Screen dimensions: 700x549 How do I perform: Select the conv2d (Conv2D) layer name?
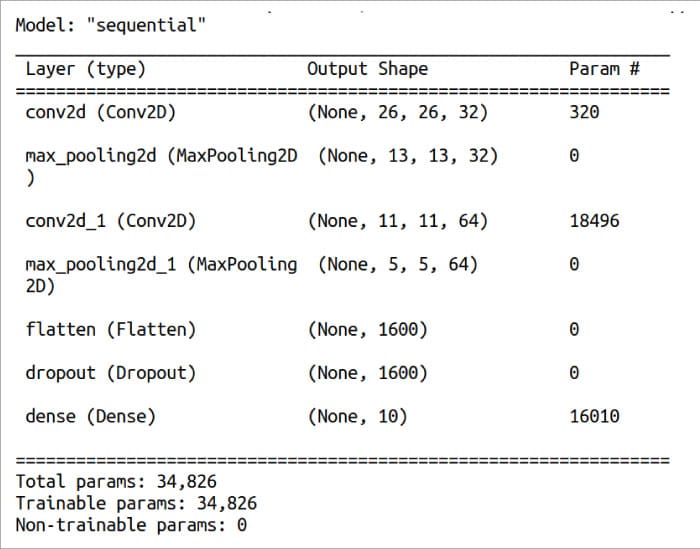pos(100,112)
